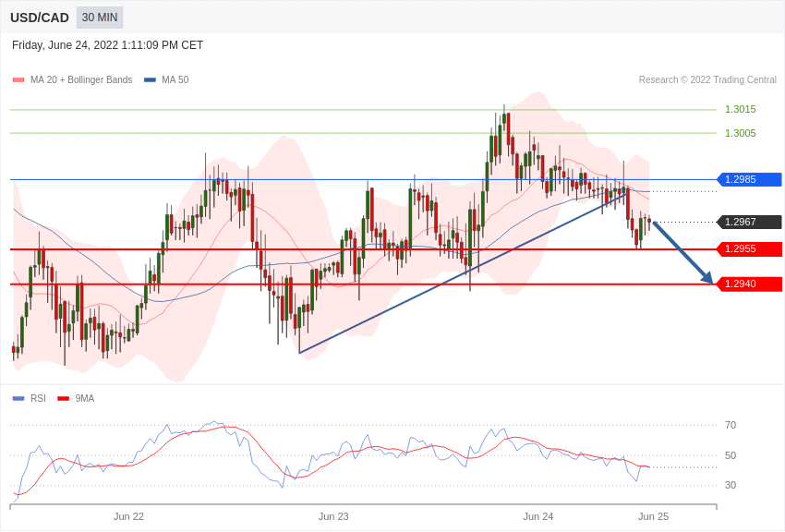Click the 1.3015 resistance level label
The height and width of the screenshot is (532, 785).
[x=741, y=109]
